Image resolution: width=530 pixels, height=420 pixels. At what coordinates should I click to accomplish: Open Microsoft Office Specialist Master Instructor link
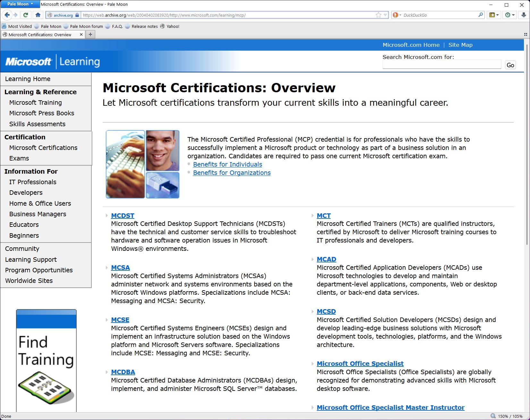pos(391,408)
